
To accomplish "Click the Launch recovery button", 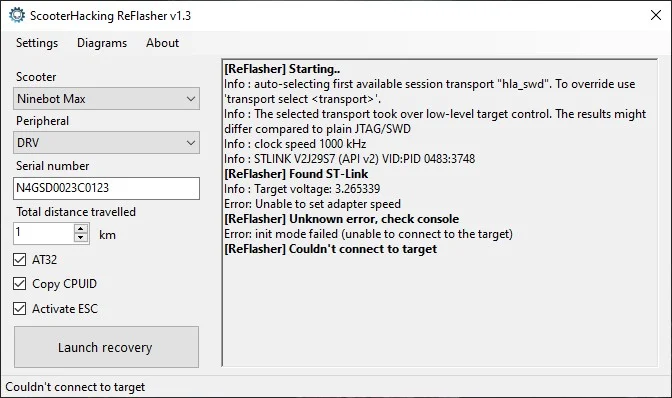I will pos(106,347).
